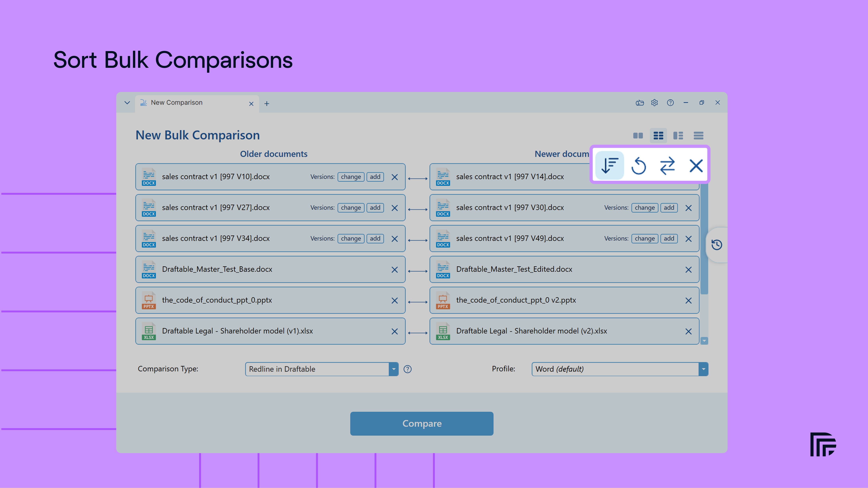
Task: Open the Comparison Type dropdown
Action: pyautogui.click(x=322, y=369)
